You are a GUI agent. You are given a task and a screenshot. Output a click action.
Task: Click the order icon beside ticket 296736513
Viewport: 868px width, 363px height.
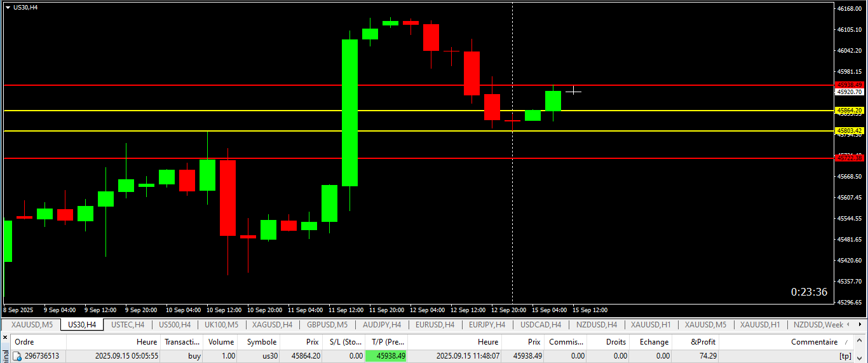18,357
